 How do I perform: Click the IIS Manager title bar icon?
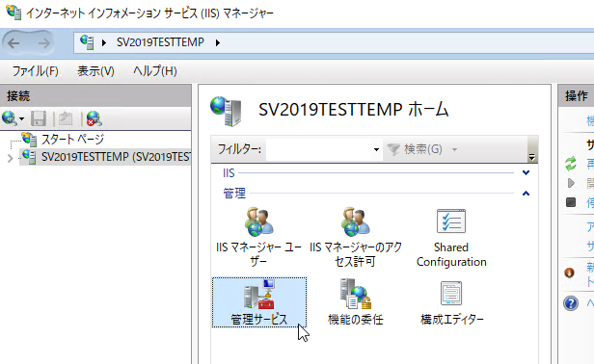14,13
